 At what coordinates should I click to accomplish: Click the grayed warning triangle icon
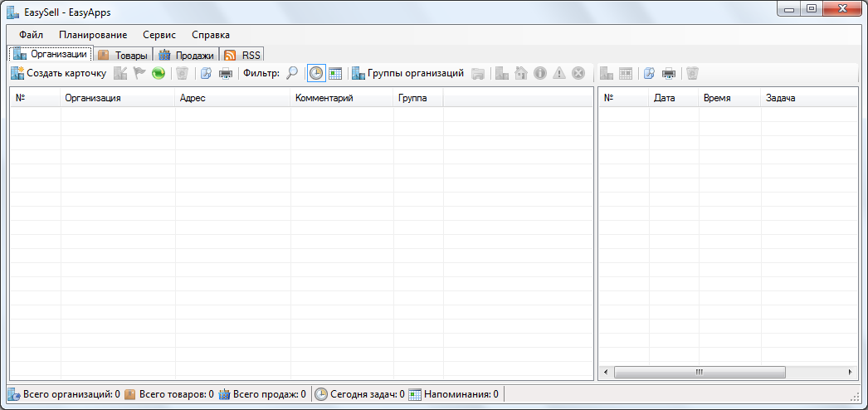(x=559, y=73)
